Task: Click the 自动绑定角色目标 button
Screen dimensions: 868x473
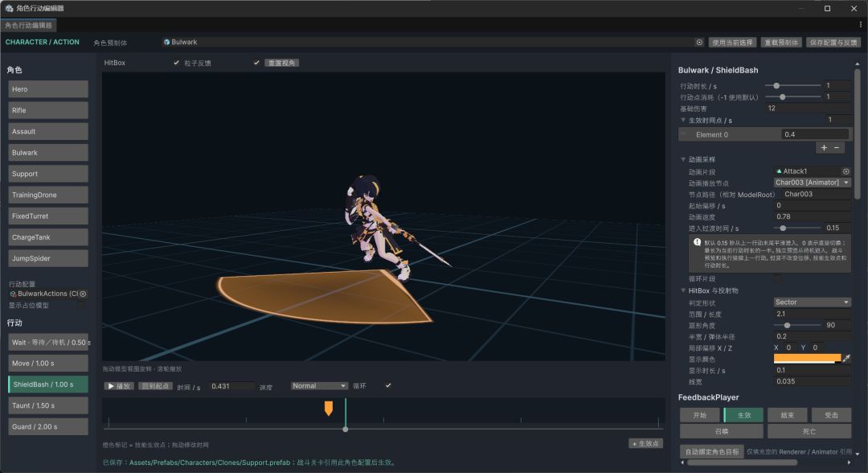Action: (x=712, y=452)
